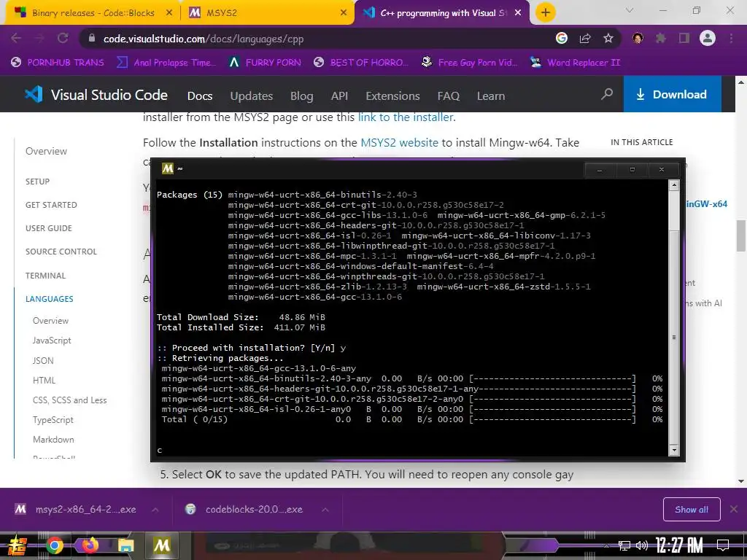Open the Windows Start button
Screen dimensions: 747x560
[18, 545]
